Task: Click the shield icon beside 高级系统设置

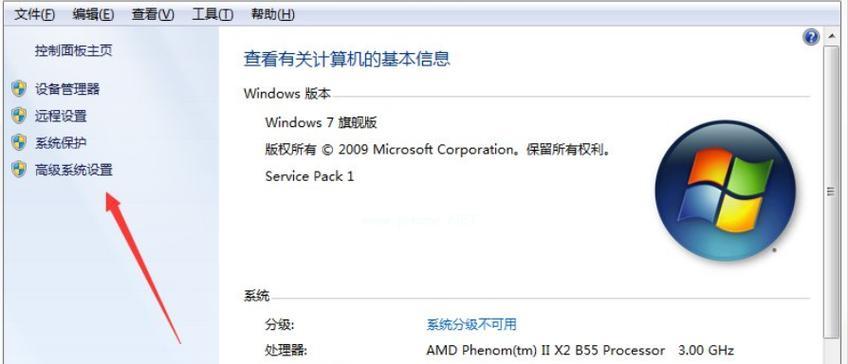Action: point(19,170)
